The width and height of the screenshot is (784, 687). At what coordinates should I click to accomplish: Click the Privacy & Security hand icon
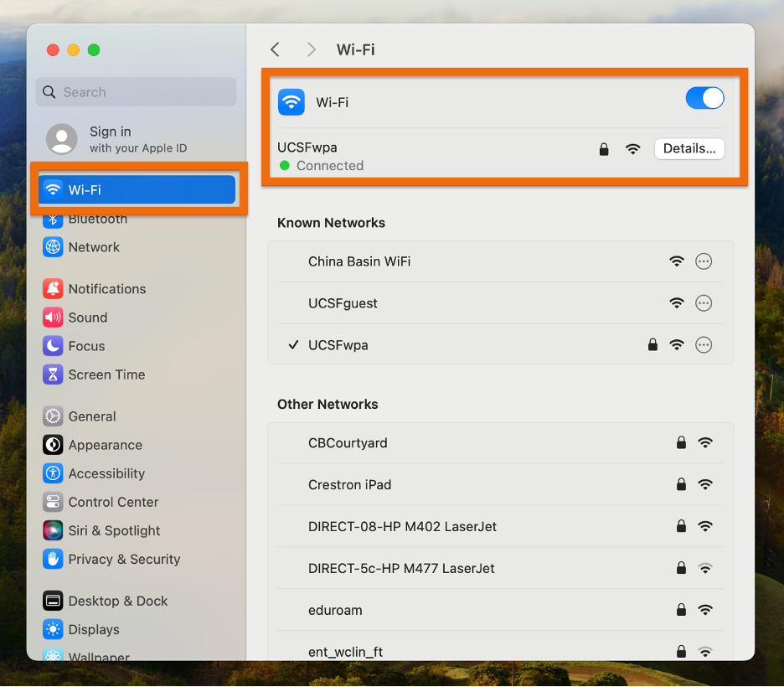[53, 559]
